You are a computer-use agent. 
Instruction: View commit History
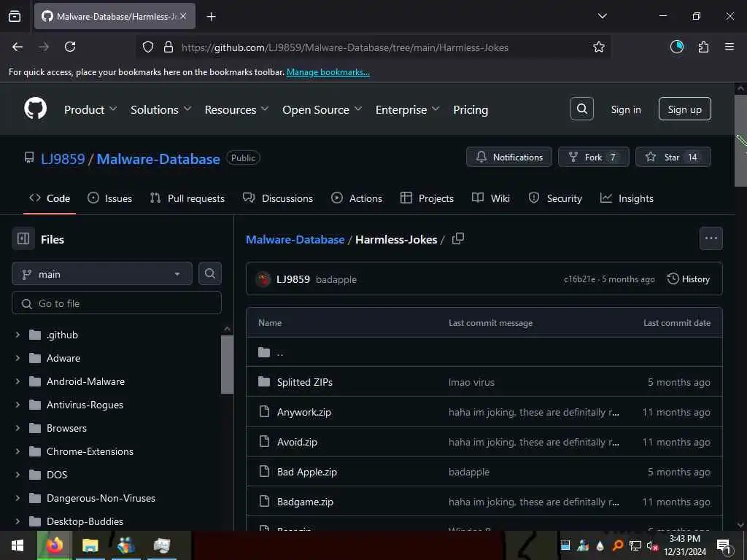(x=689, y=279)
